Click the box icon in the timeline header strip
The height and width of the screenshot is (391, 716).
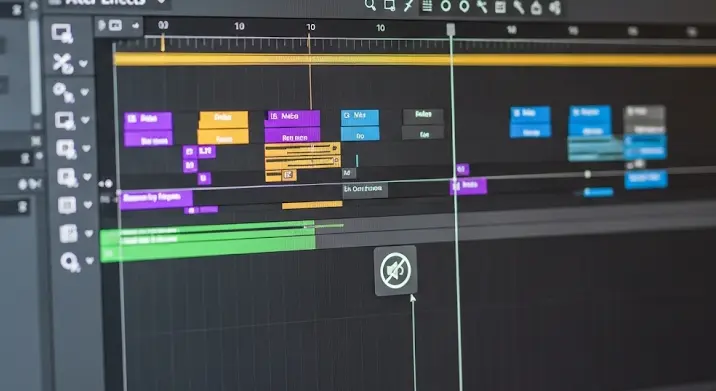coord(115,25)
